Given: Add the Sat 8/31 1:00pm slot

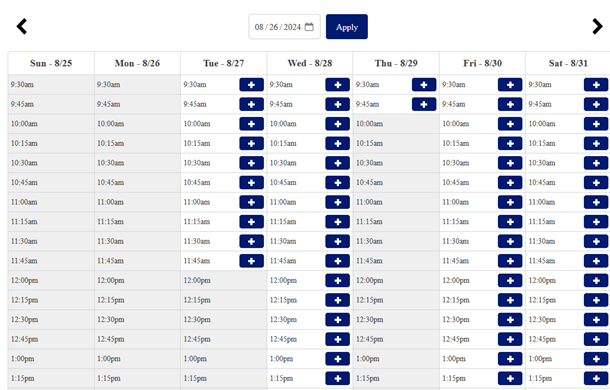Looking at the screenshot, I should point(596,359).
